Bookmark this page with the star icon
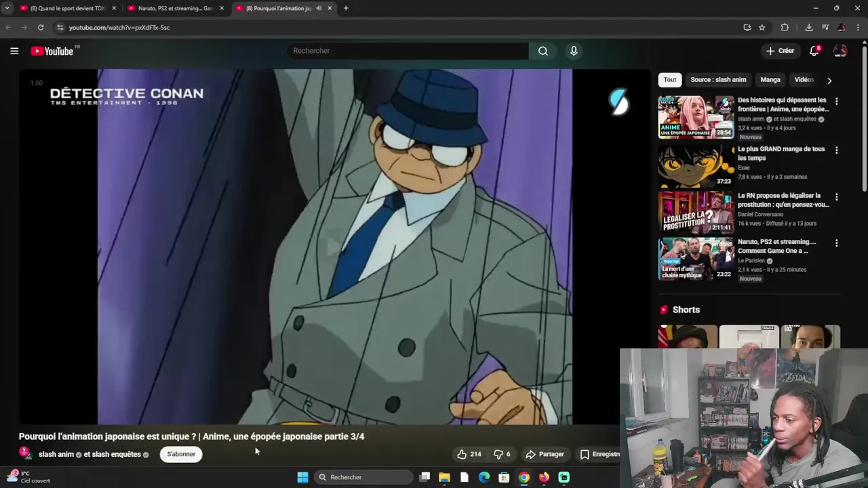The width and height of the screenshot is (868, 488). click(x=762, y=27)
